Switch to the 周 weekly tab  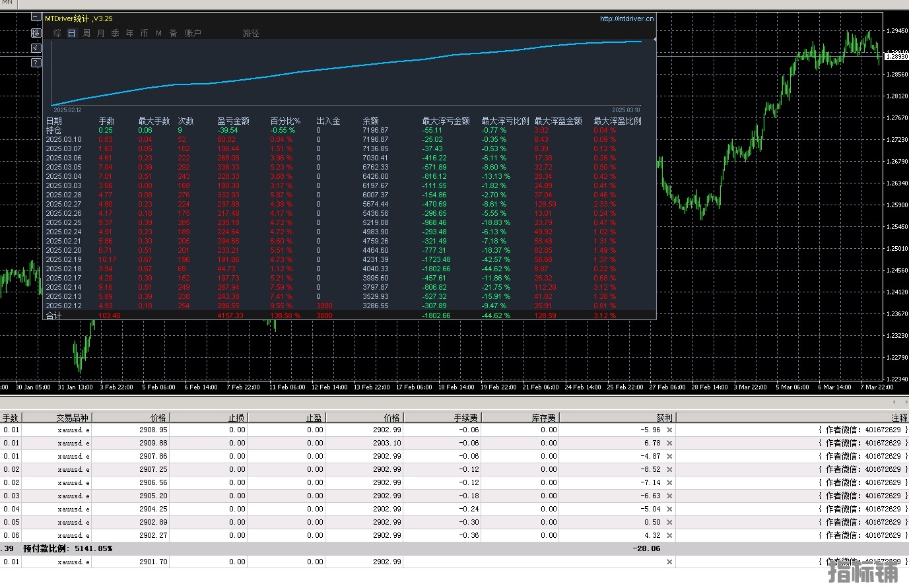[x=86, y=33]
